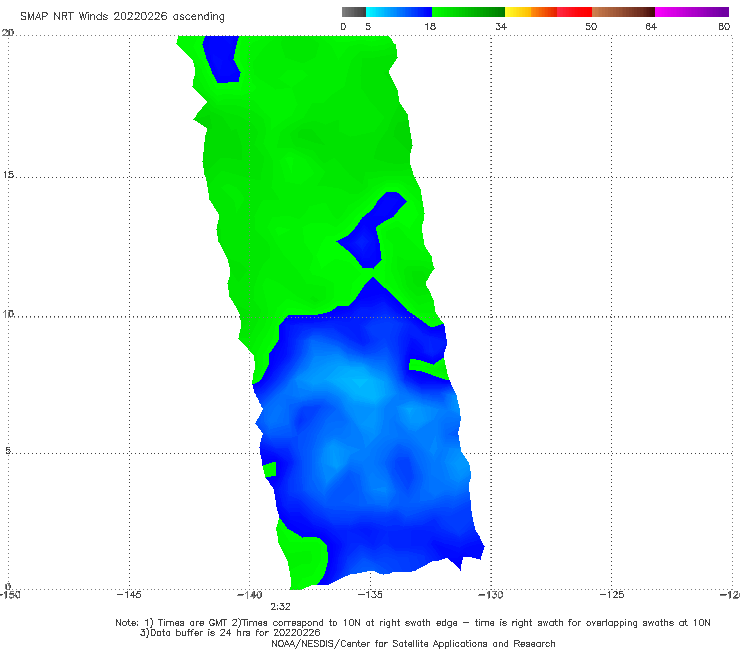740x650 pixels.
Task: Click the longitude axis label '-145'
Action: (129, 594)
